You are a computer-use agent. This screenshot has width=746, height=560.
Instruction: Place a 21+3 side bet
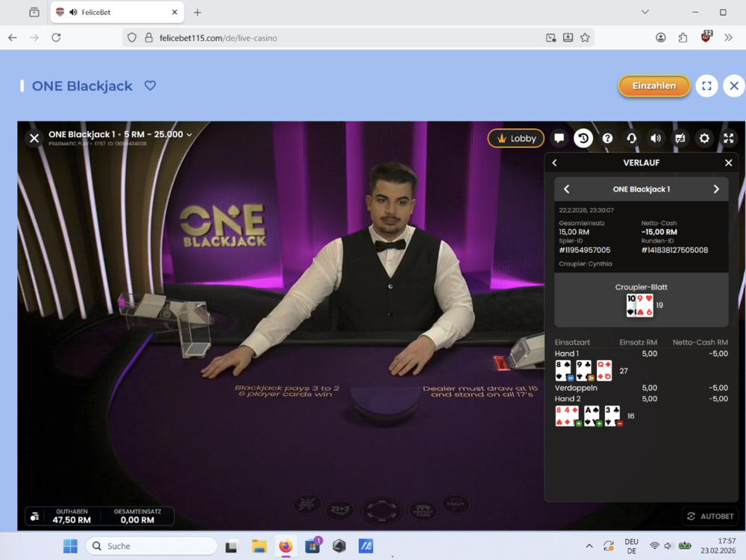[x=338, y=511]
